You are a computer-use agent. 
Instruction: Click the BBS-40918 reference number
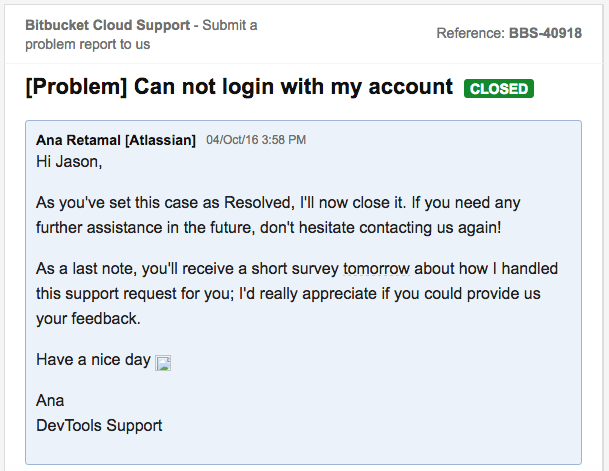(546, 34)
